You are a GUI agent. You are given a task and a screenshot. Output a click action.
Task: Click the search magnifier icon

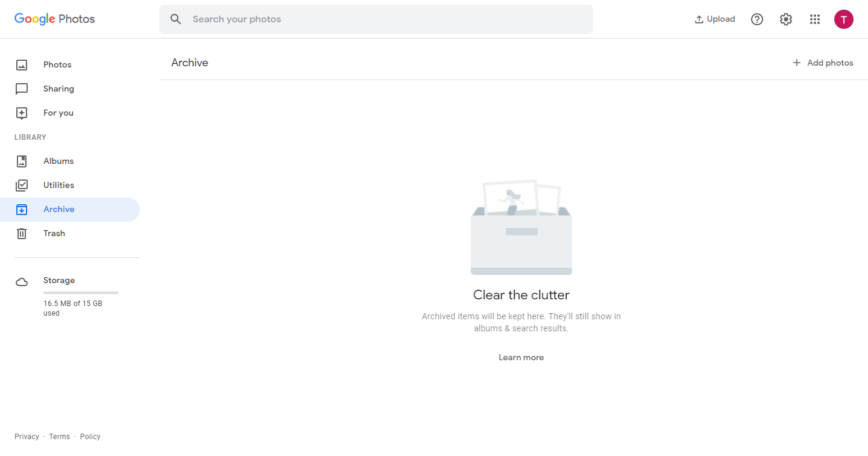tap(176, 19)
